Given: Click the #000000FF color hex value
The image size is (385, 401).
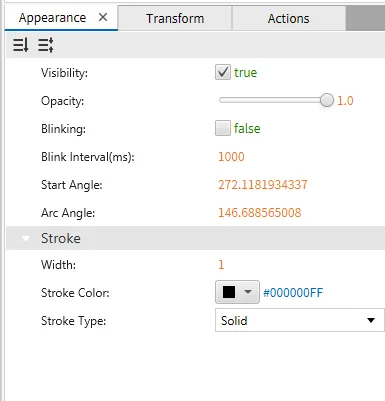Looking at the screenshot, I should coord(293,293).
